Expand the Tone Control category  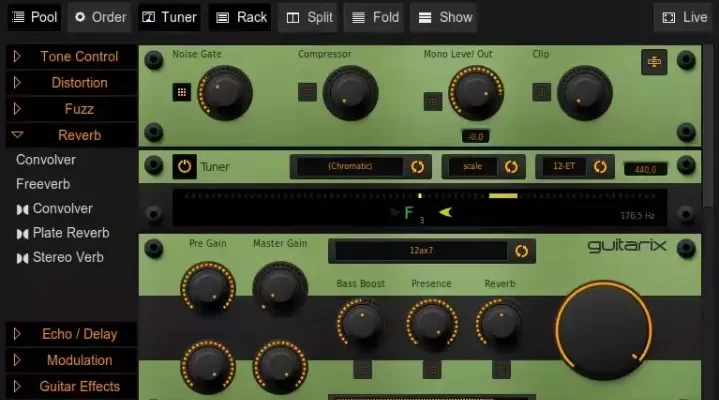[69, 56]
